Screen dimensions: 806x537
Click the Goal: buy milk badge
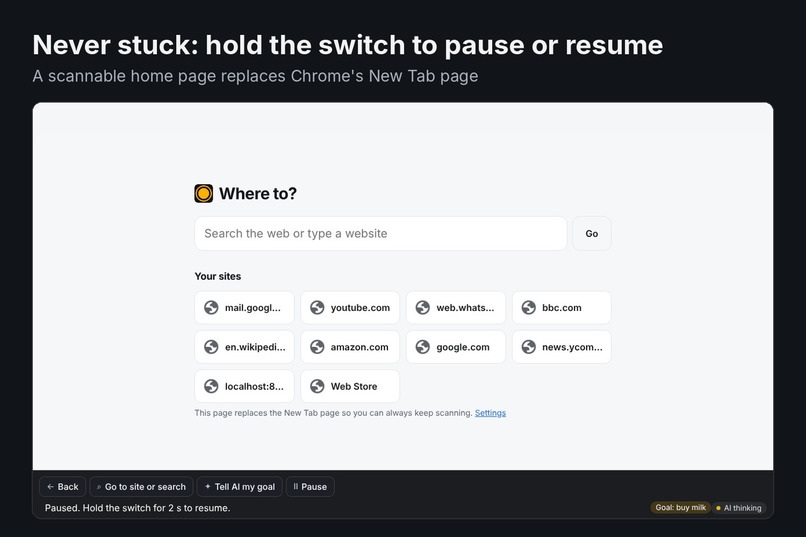click(681, 508)
